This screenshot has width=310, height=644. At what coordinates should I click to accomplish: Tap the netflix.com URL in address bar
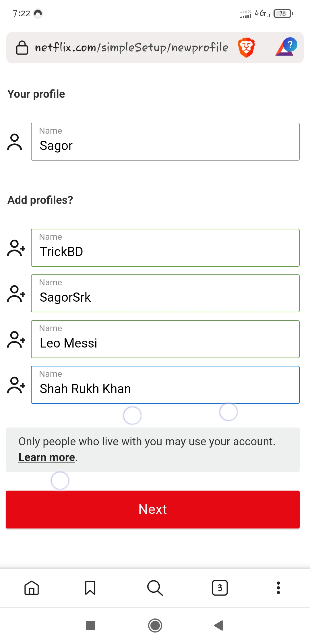(x=131, y=48)
